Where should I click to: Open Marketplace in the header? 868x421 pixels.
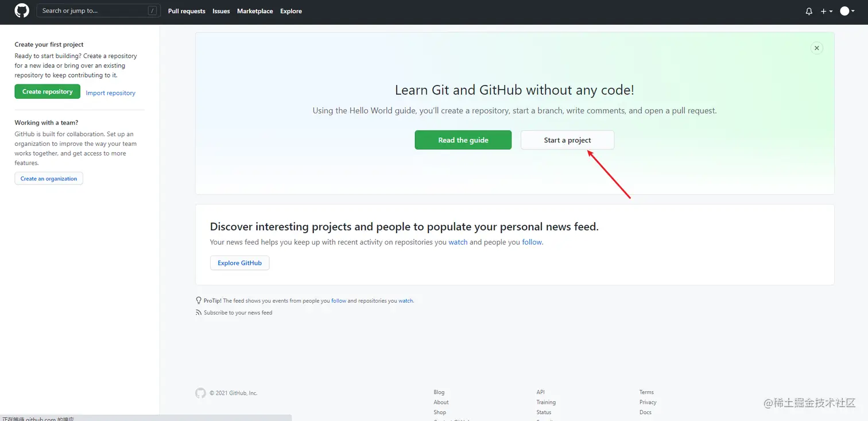click(x=255, y=11)
